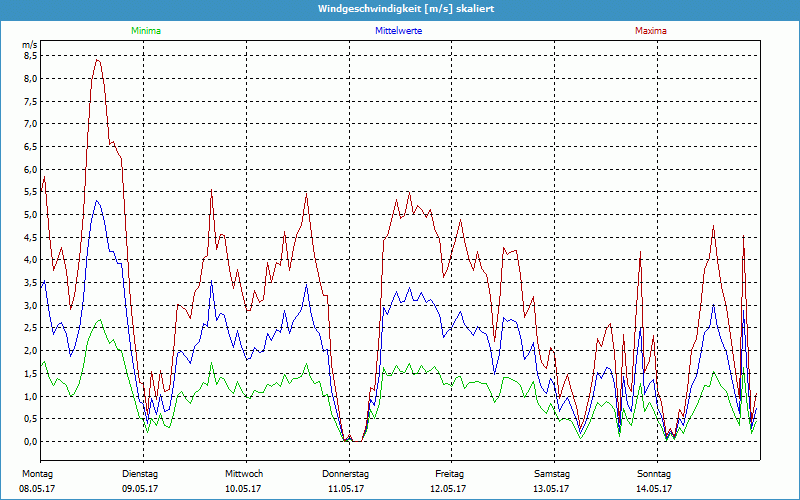This screenshot has width=800, height=500.
Task: Click the 11.05.17 date label
Action: coord(346,489)
